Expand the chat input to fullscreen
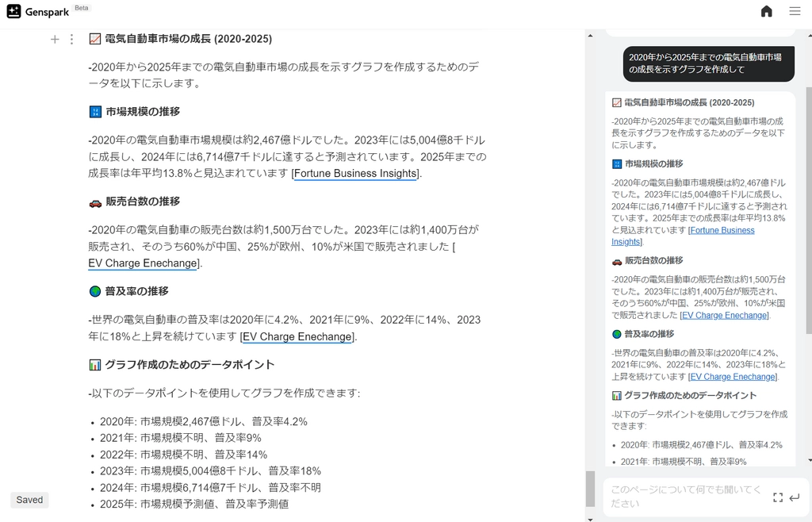812x522 pixels. click(777, 497)
